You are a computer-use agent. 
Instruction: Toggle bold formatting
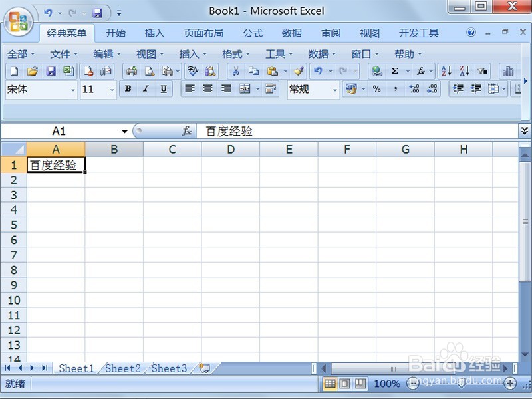click(128, 89)
